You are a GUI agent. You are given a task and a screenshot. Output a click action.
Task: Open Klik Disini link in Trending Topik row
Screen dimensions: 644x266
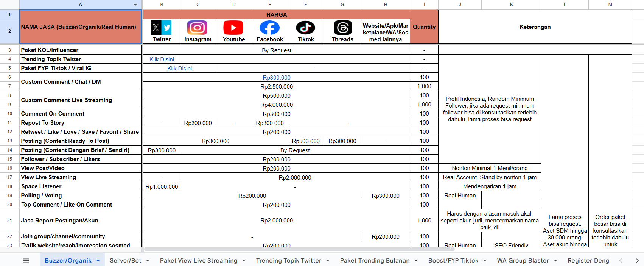point(162,59)
